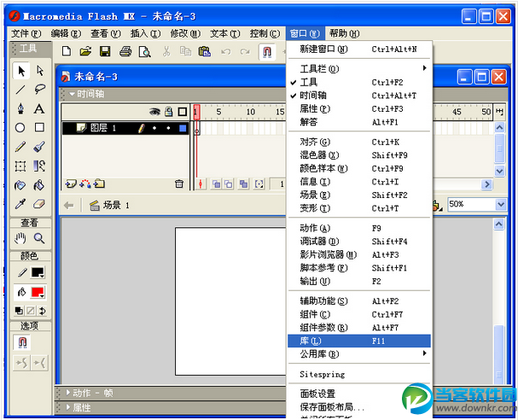Image resolution: width=518 pixels, height=420 pixels.
Task: Toggle lock all layers icon
Action: pos(169,112)
